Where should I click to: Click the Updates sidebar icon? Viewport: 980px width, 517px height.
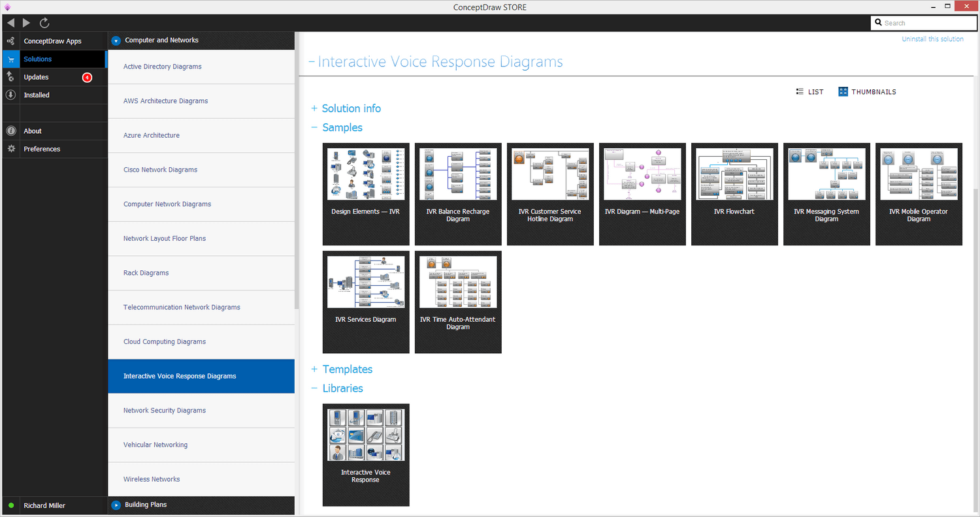10,77
